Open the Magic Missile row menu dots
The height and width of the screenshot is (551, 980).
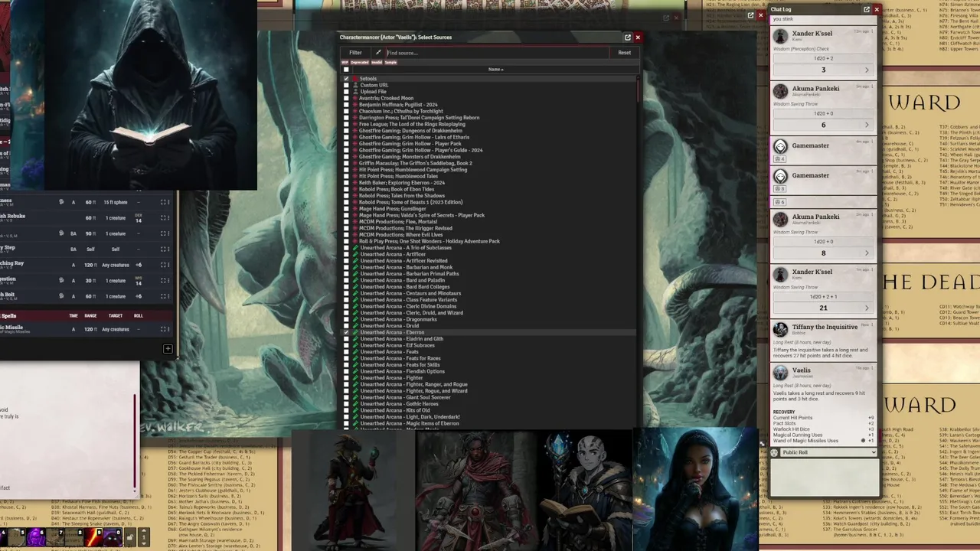pos(167,329)
